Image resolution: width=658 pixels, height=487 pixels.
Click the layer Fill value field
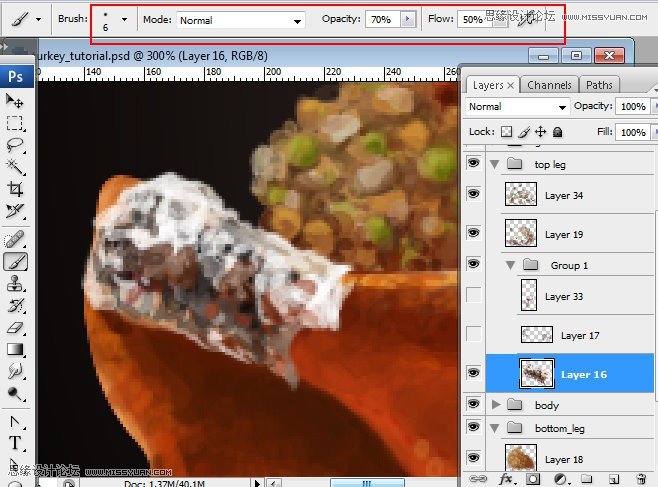click(x=633, y=133)
